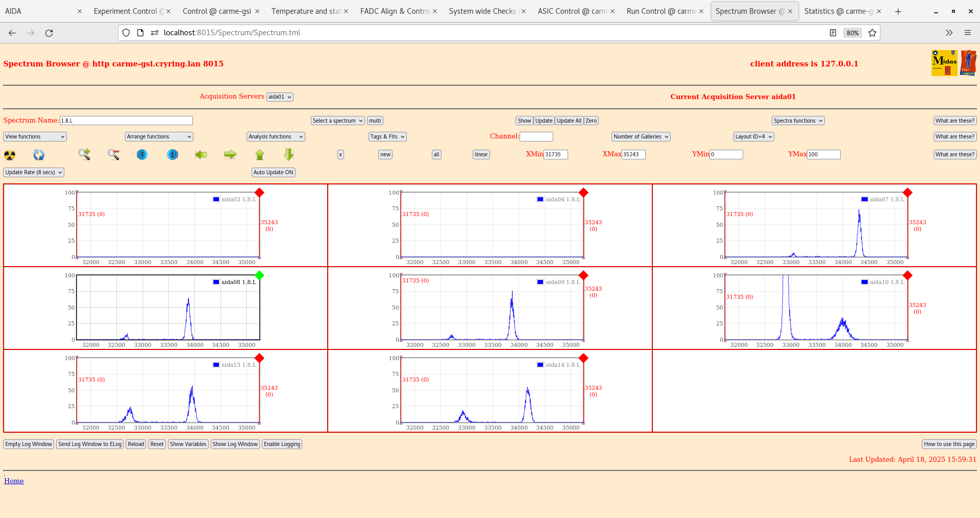Click the blue circle down-arrows icon
The width and height of the screenshot is (980, 518).
142,154
